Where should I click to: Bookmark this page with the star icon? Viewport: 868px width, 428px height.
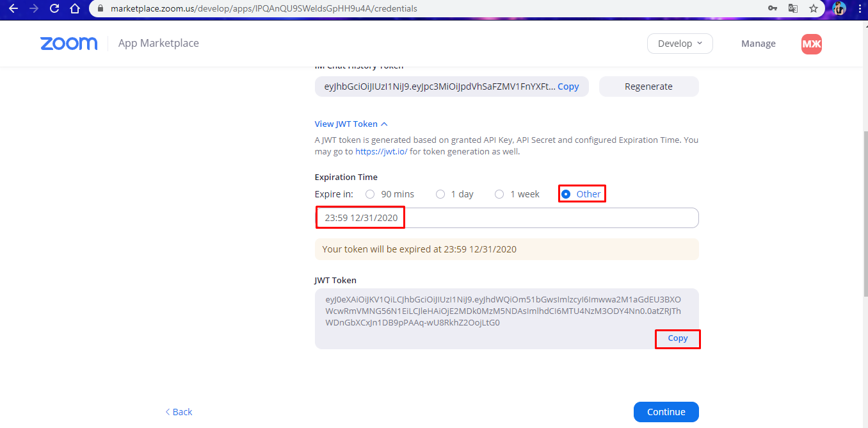tap(814, 9)
